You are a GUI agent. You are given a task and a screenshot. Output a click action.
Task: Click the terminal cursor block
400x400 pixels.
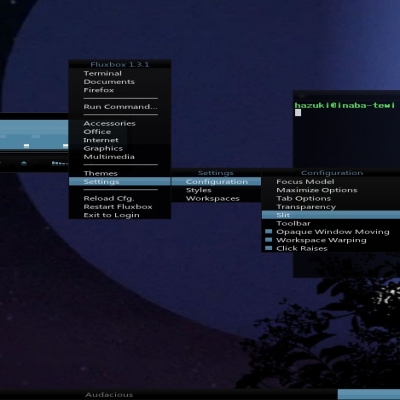(298, 113)
